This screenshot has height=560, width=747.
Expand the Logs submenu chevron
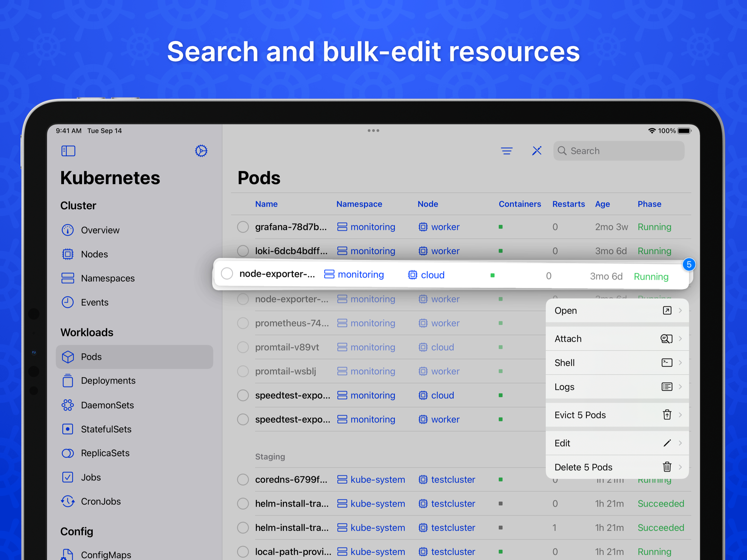[680, 387]
